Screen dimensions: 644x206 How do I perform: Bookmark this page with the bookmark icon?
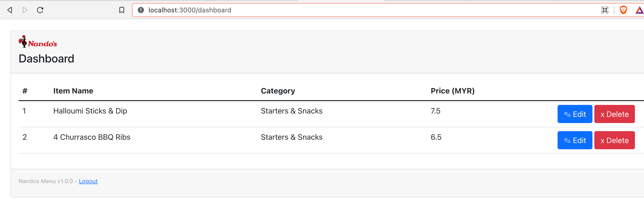click(121, 10)
